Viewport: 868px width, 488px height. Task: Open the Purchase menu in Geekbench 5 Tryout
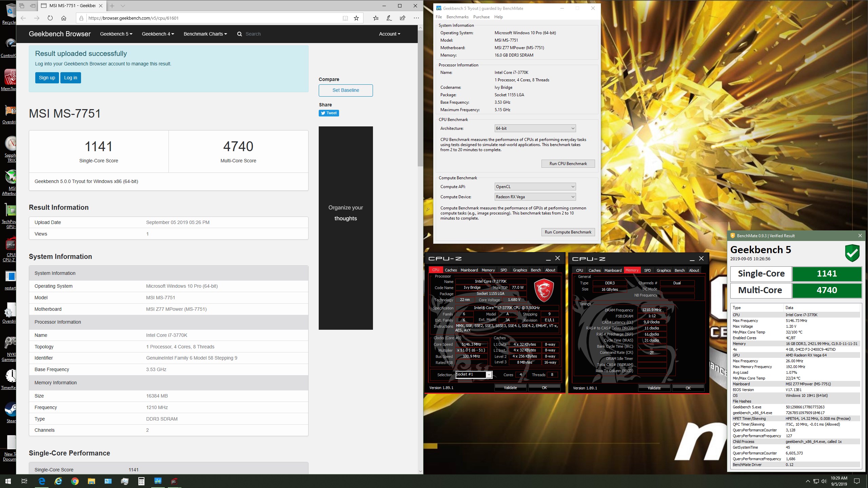coord(481,17)
